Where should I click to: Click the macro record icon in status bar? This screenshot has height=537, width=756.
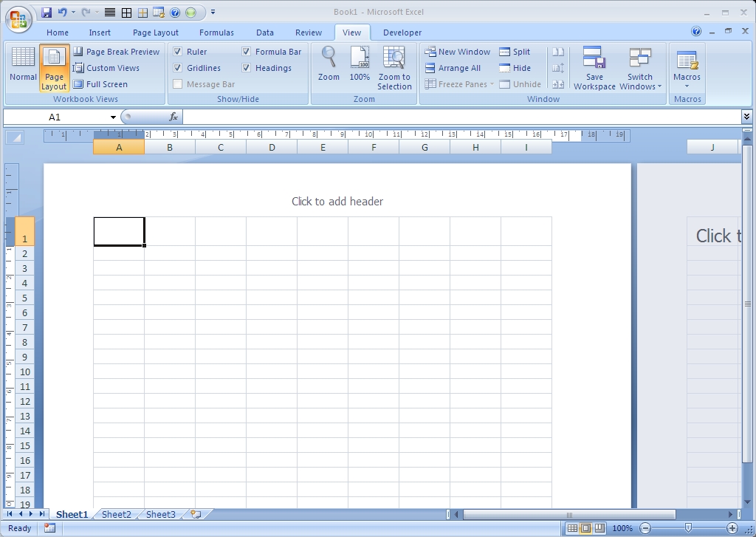click(49, 528)
